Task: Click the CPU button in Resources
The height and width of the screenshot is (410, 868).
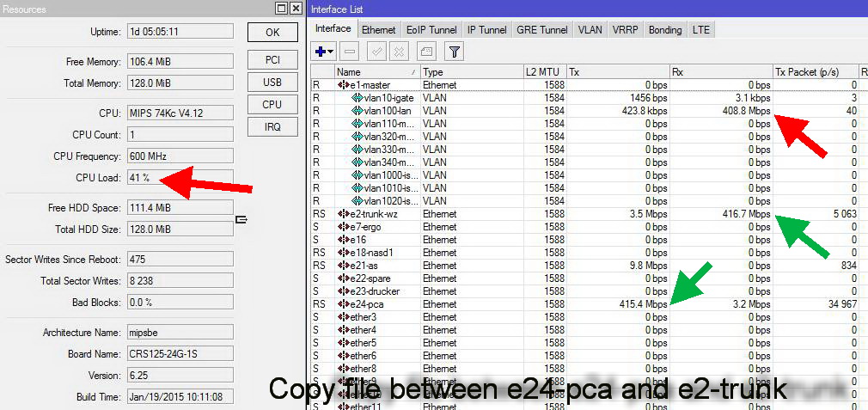Action: click(272, 105)
